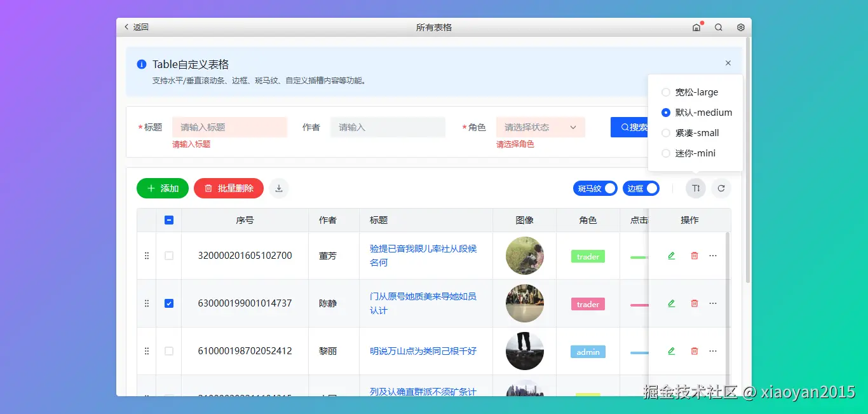Open settings gear in title bar
This screenshot has width=868, height=414.
click(x=741, y=27)
